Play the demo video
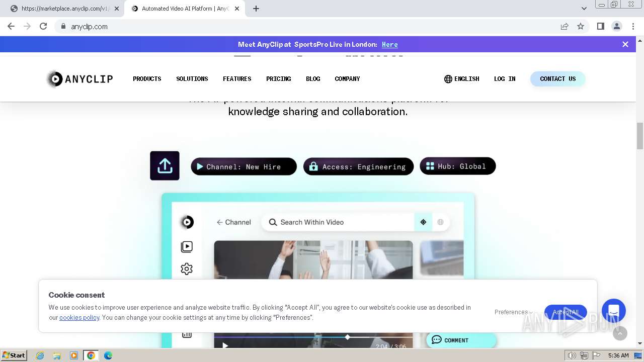Image resolution: width=644 pixels, height=362 pixels. click(225, 345)
